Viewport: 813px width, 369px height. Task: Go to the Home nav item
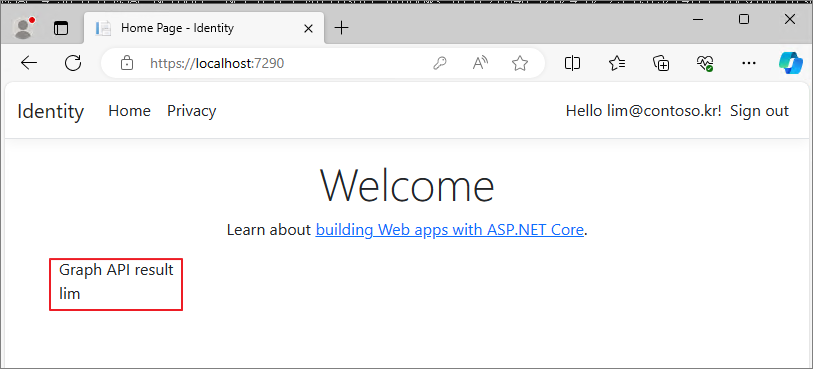[129, 111]
